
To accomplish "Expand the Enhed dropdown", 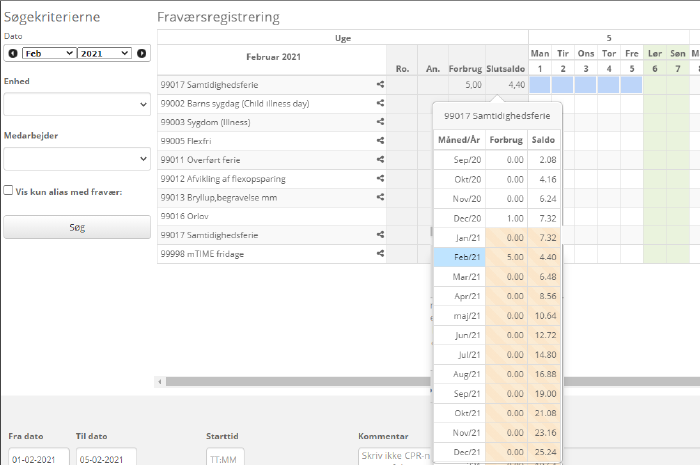I will pyautogui.click(x=76, y=103).
